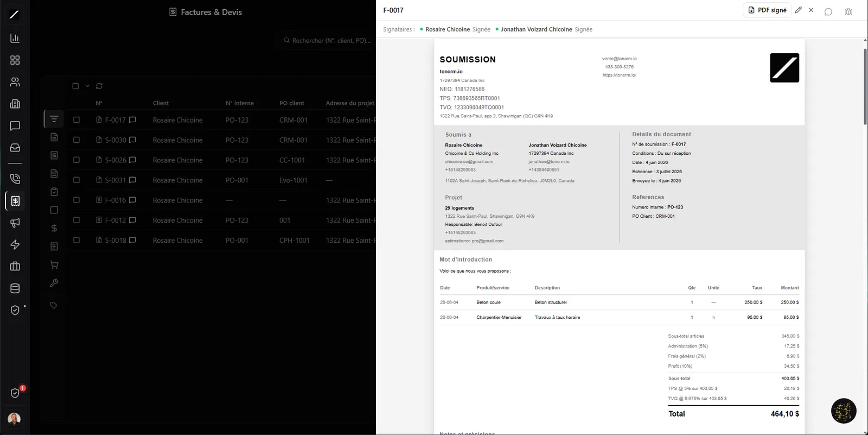Click PO client cell CPH-1001
868x435 pixels.
coord(294,240)
